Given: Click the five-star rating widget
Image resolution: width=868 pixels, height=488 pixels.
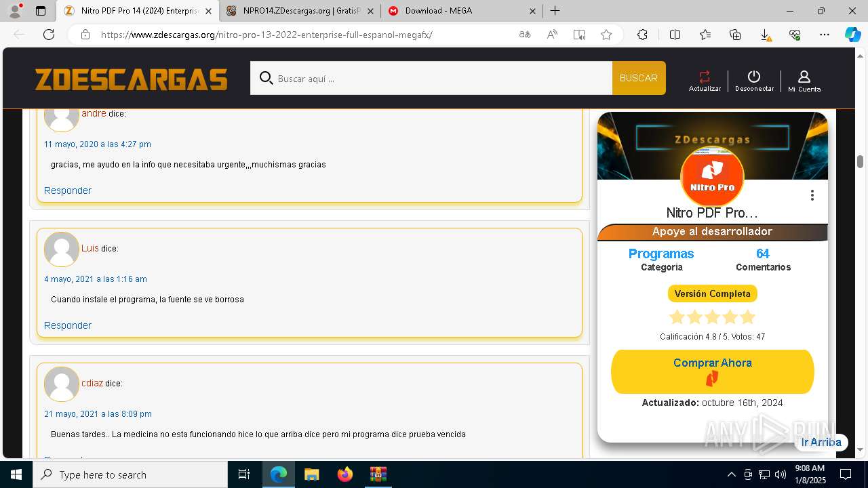Looking at the screenshot, I should coord(712,317).
